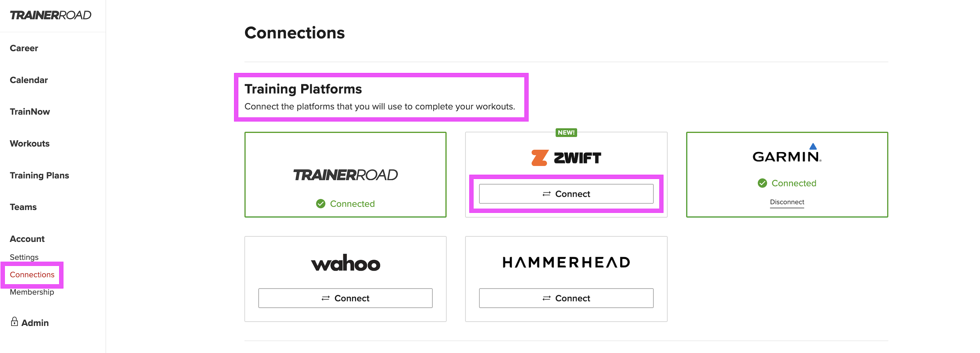Open the Account Settings page
The width and height of the screenshot is (980, 353).
point(24,257)
